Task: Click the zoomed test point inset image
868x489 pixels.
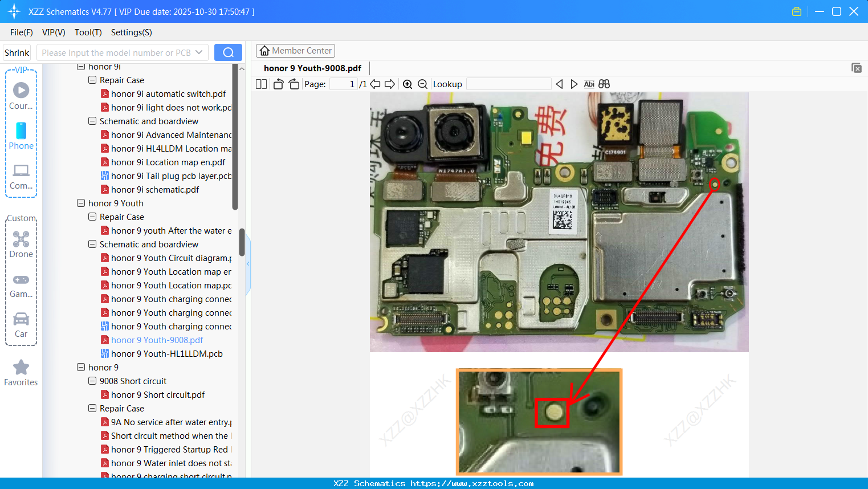Action: coord(539,422)
